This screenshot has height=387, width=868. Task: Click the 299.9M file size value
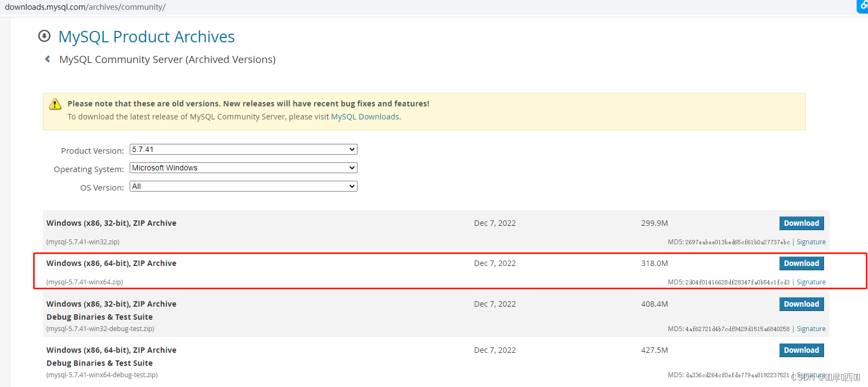pyautogui.click(x=654, y=223)
